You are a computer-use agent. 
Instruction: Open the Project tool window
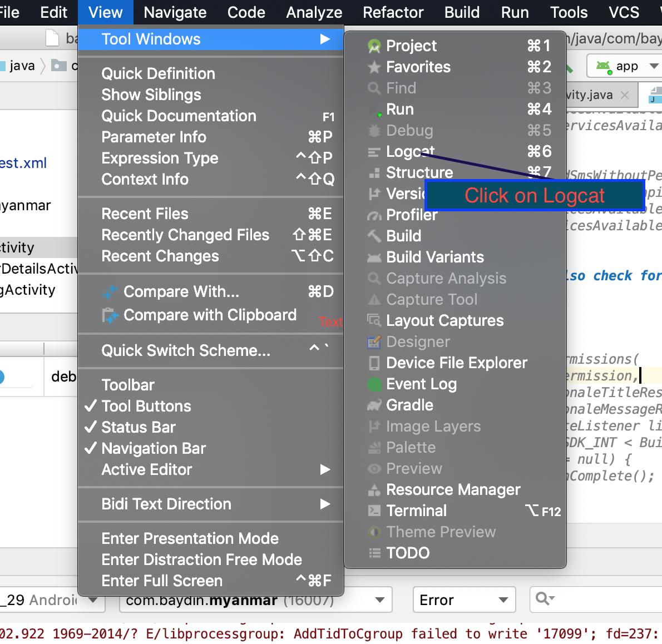(x=411, y=46)
